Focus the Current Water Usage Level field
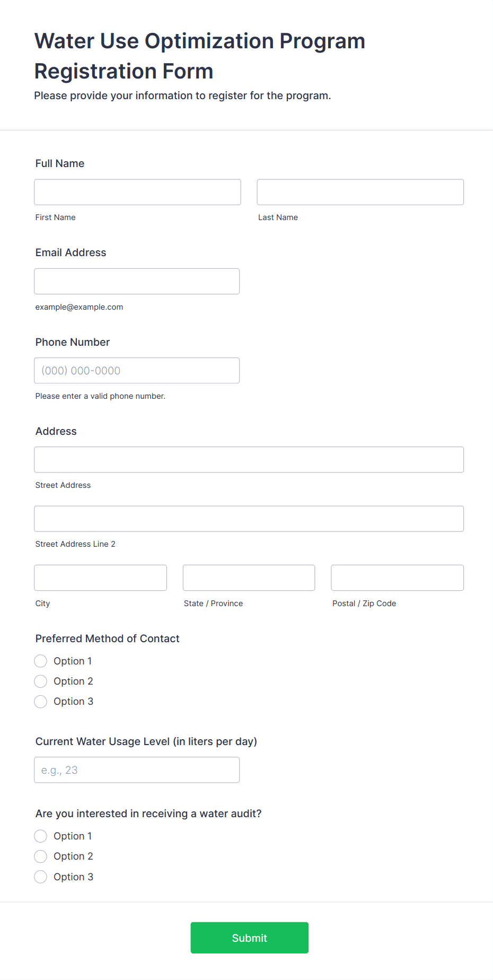This screenshot has width=493, height=980. tap(137, 770)
